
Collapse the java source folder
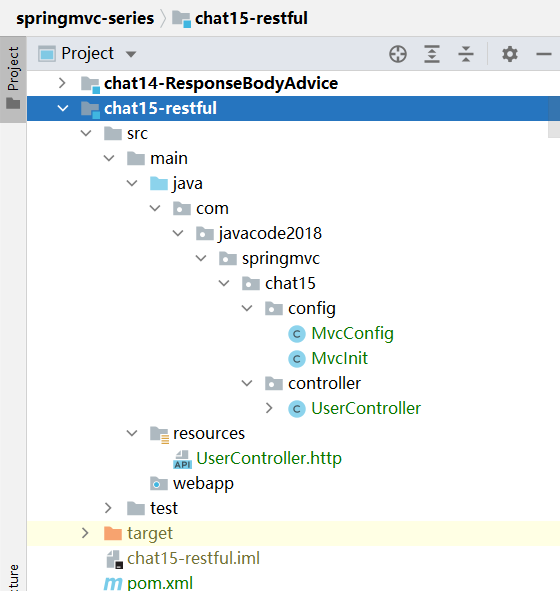click(132, 183)
